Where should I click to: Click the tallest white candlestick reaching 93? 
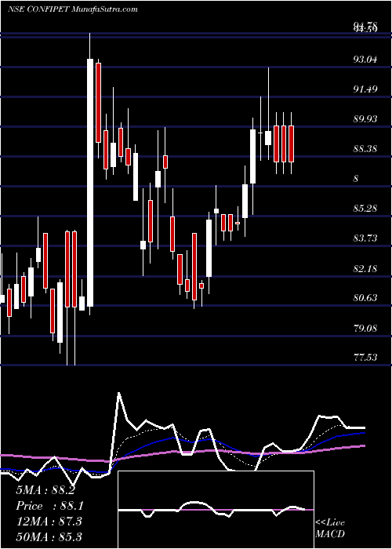(x=90, y=174)
